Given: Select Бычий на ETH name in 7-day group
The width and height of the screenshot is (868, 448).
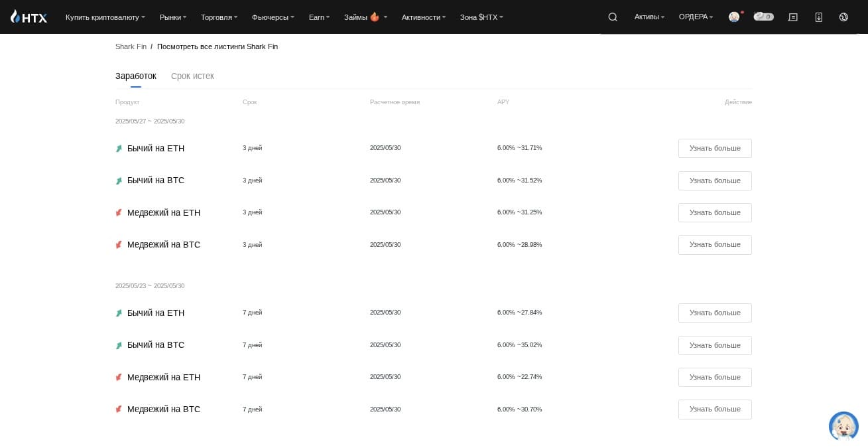Looking at the screenshot, I should (156, 313).
